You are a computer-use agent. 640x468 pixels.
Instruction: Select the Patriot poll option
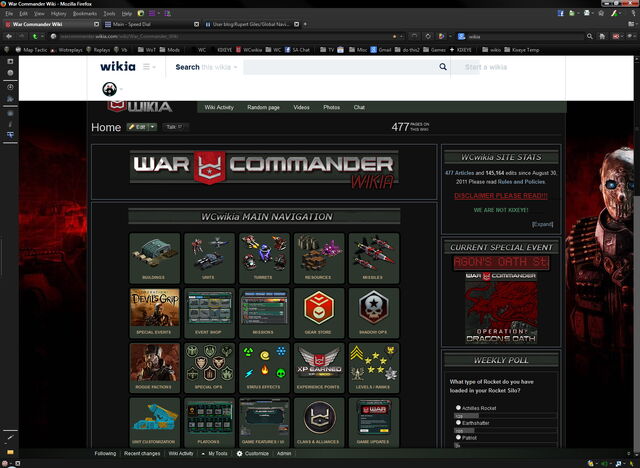pos(458,437)
